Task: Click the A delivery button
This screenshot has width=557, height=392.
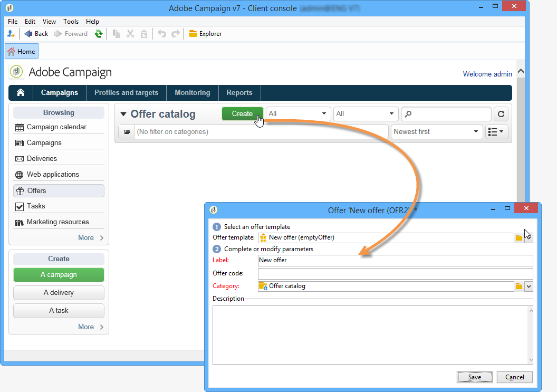Action: 59,292
